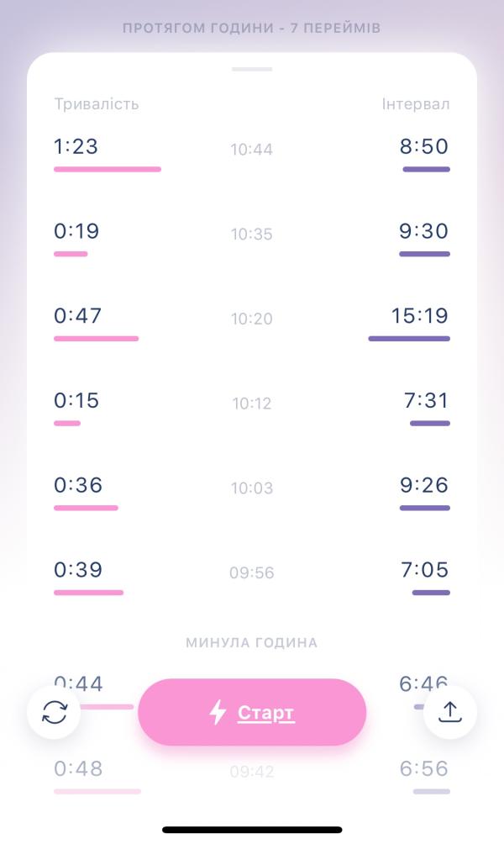The width and height of the screenshot is (504, 844).
Task: Tap the Інтервал column header
Action: coord(416,104)
